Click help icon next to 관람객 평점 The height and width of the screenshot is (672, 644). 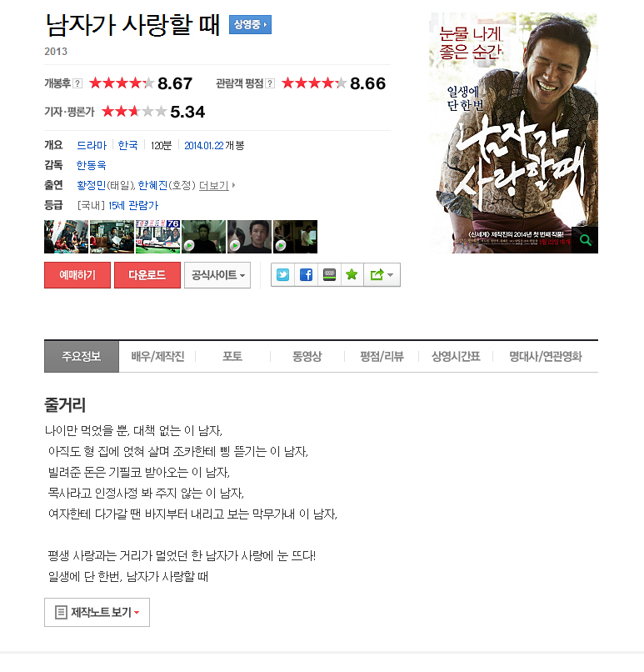click(270, 83)
